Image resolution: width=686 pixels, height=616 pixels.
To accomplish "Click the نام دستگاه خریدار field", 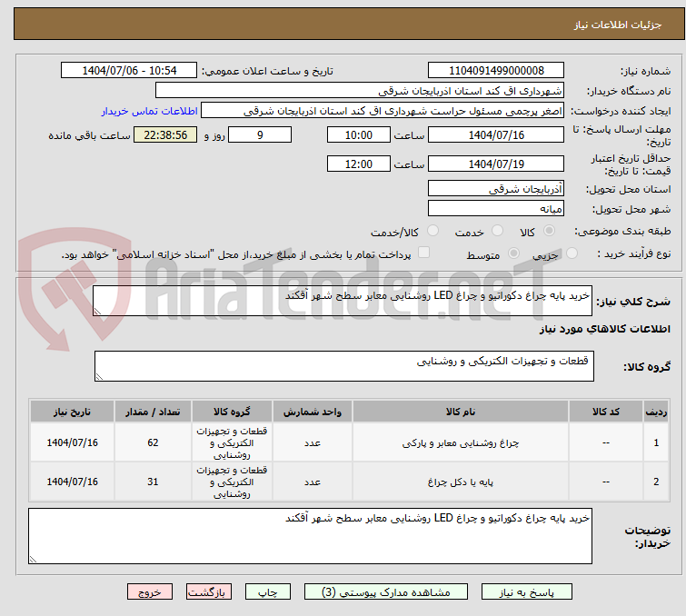I will (x=360, y=91).
